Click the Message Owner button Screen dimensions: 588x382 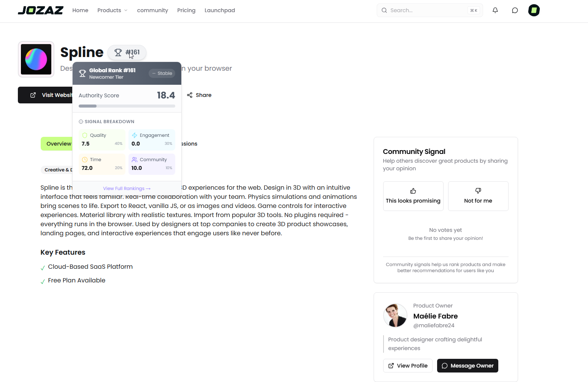[468, 365]
